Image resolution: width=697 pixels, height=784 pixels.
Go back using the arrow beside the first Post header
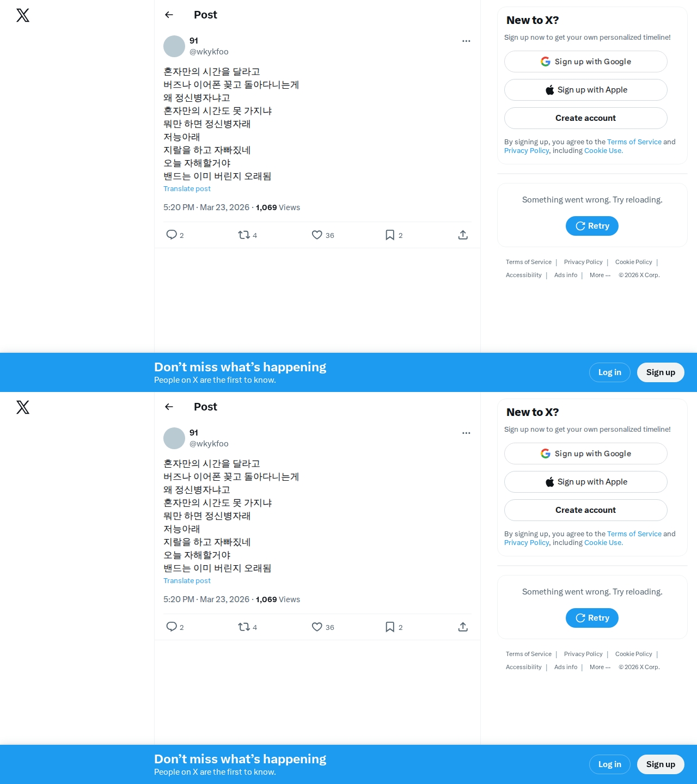click(x=169, y=15)
